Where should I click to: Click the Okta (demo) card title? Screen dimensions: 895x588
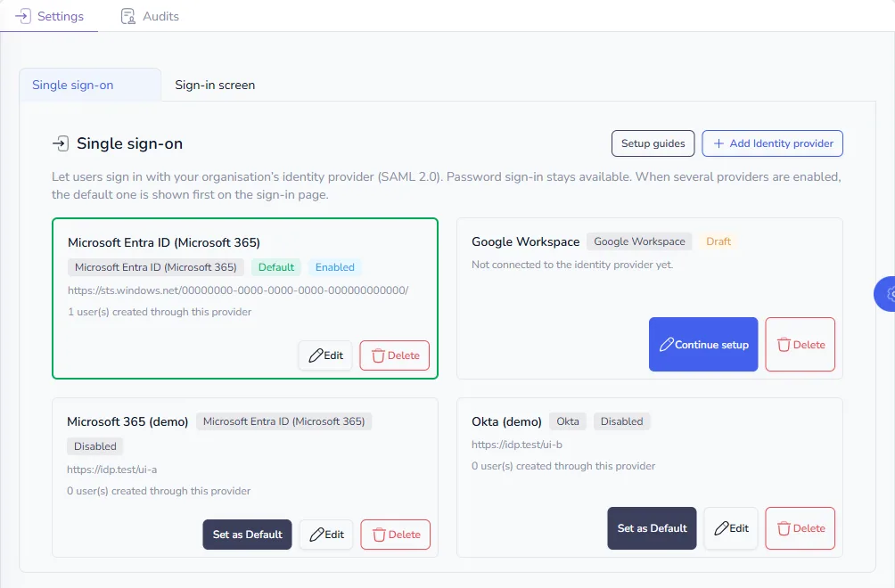tap(506, 421)
